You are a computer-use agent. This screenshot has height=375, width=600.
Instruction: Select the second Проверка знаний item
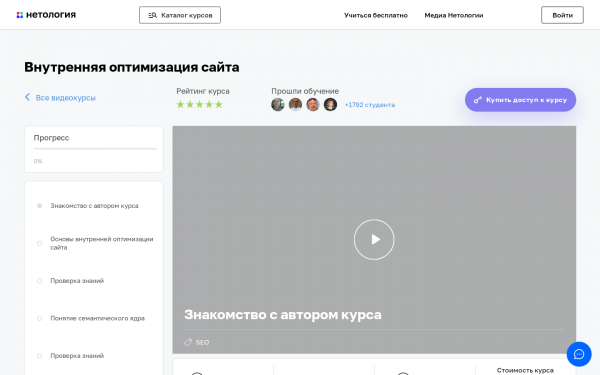77,356
